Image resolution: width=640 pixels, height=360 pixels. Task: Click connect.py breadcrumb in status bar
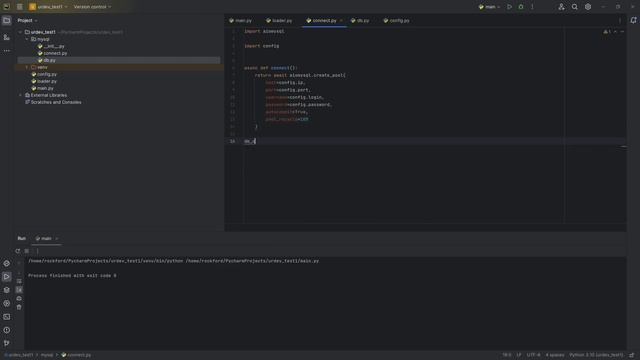click(x=76, y=355)
